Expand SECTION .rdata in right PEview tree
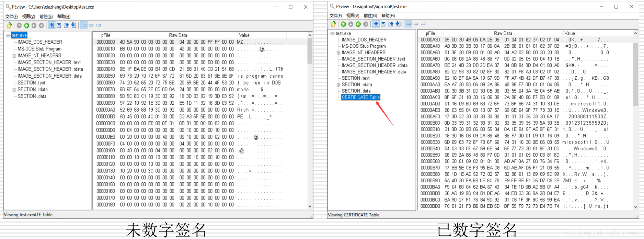644x239 pixels. [338, 85]
